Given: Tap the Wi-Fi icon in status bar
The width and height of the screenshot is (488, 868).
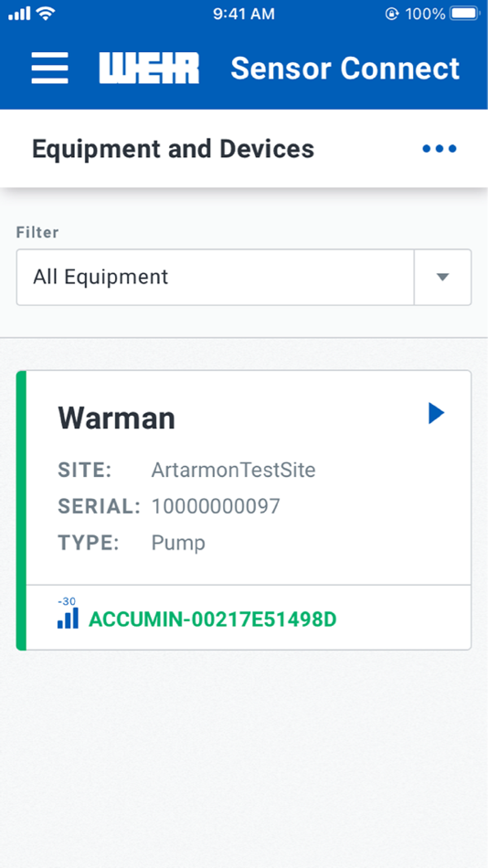Looking at the screenshot, I should coord(46,14).
